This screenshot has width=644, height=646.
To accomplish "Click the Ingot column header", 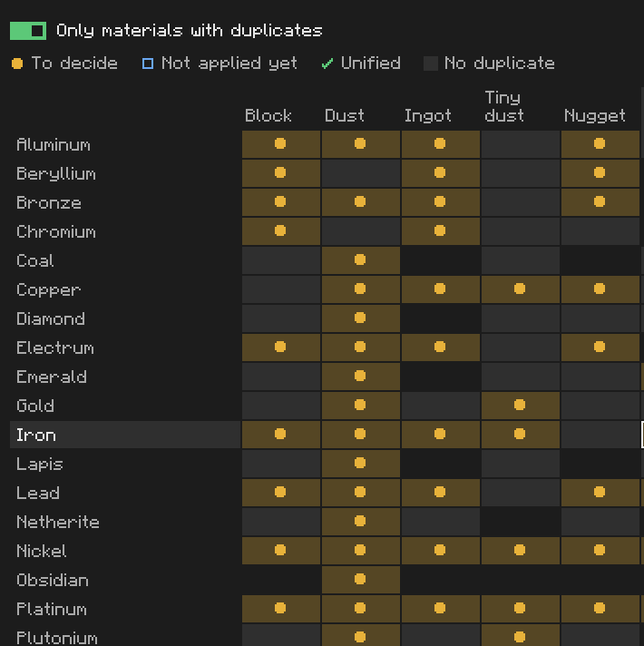I will tap(428, 115).
